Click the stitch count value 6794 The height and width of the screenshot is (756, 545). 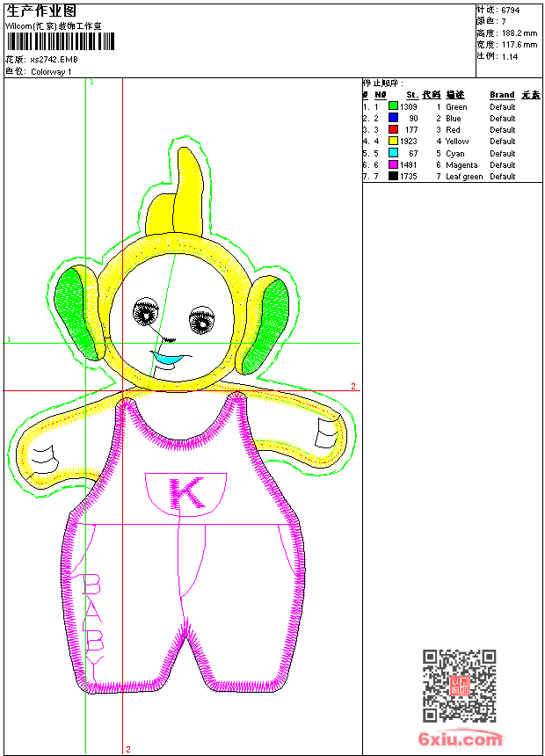(x=510, y=11)
